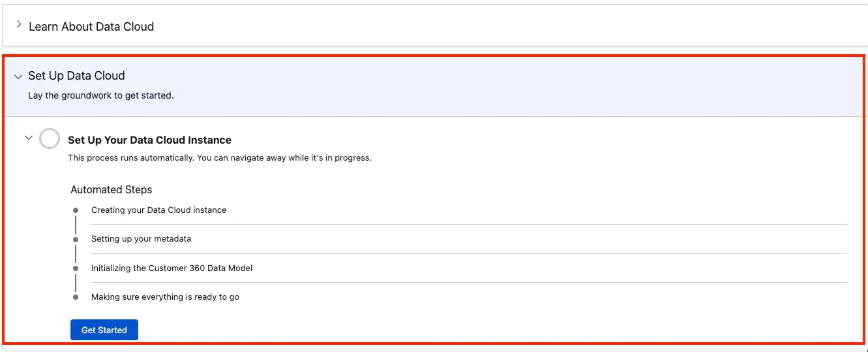
Task: Click the bullet dot beside Creating your Data Cloud instance
Action: [76, 210]
